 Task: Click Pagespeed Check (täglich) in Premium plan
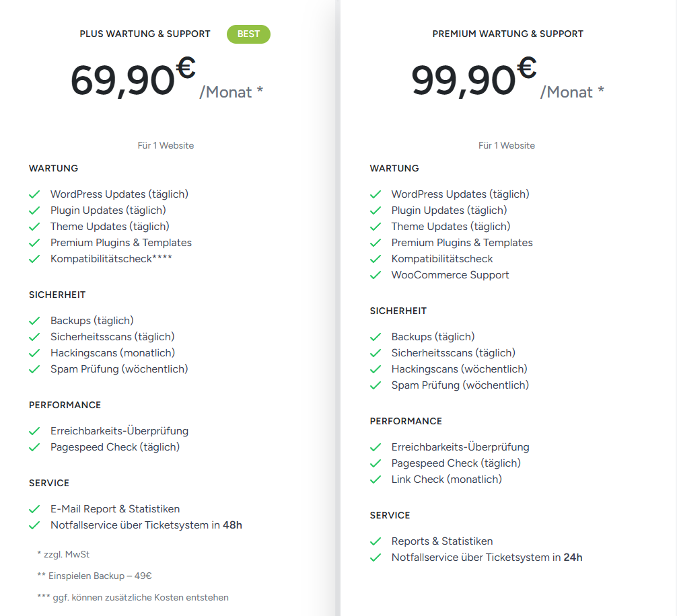pos(456,463)
